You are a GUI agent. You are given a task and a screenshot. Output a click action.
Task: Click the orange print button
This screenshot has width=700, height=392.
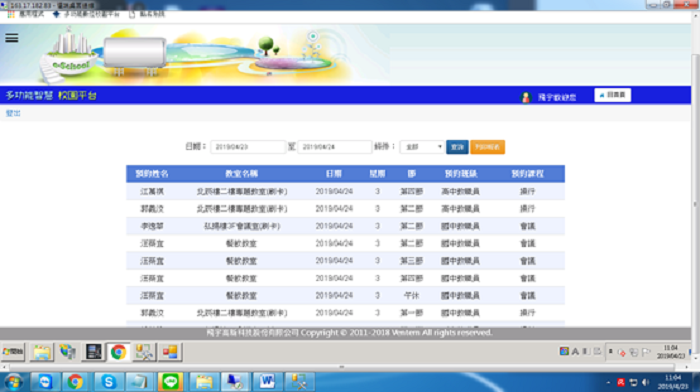coord(488,147)
